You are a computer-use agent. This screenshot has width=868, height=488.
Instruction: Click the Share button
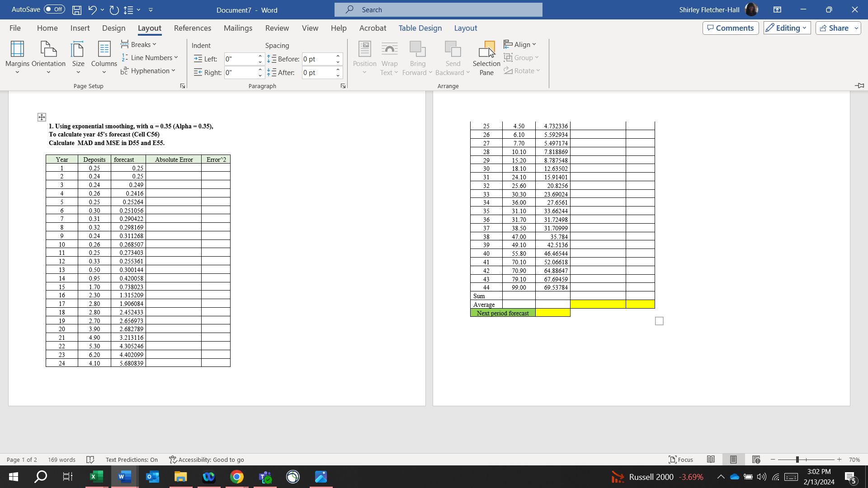[x=834, y=28]
